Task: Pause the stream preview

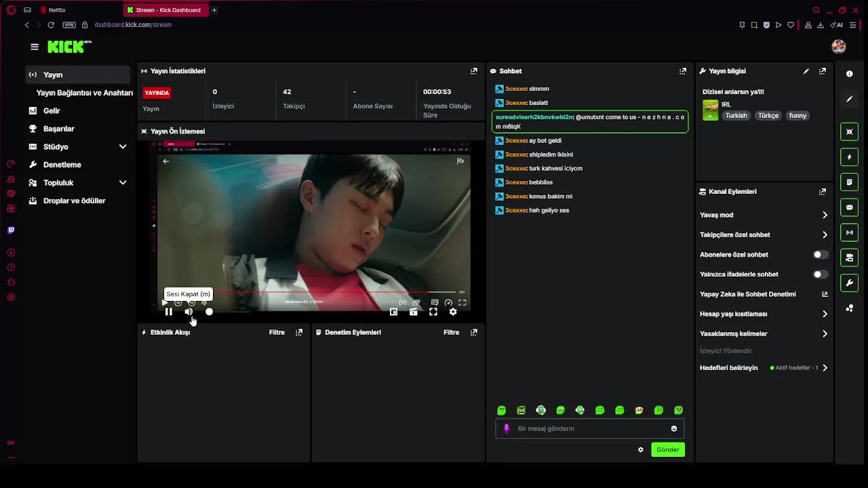Action: 169,312
